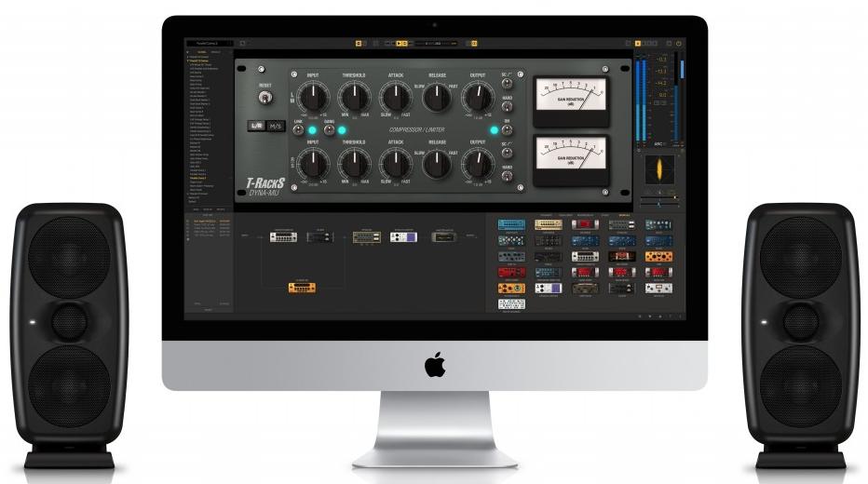Viewport: 868px width, 484px height.
Task: Click the upper channel ATTACK knob
Action: click(396, 98)
